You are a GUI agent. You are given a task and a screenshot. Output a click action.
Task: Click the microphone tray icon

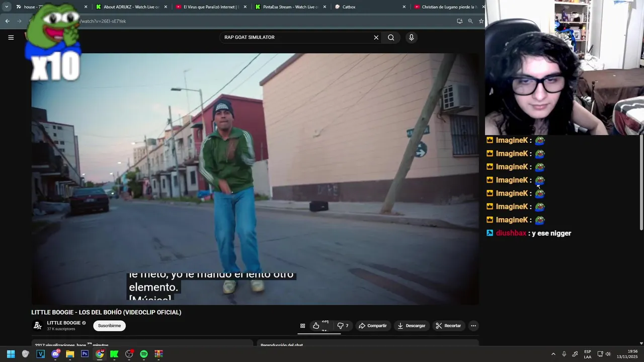click(x=564, y=354)
